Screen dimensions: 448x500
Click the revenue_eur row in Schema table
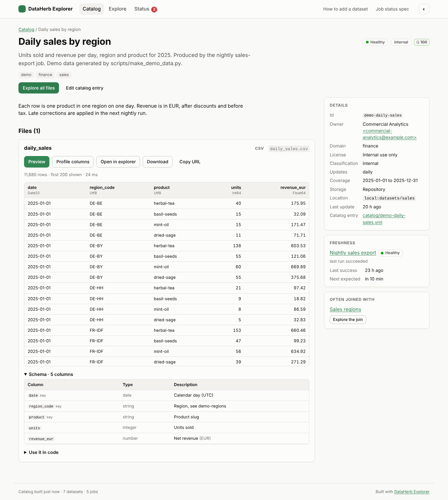click(x=167, y=438)
